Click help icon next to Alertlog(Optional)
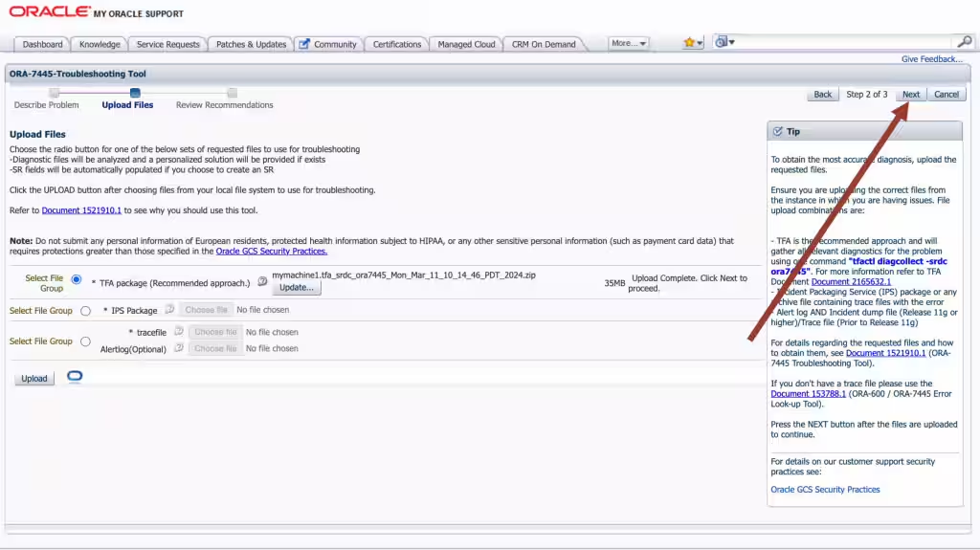 point(179,347)
